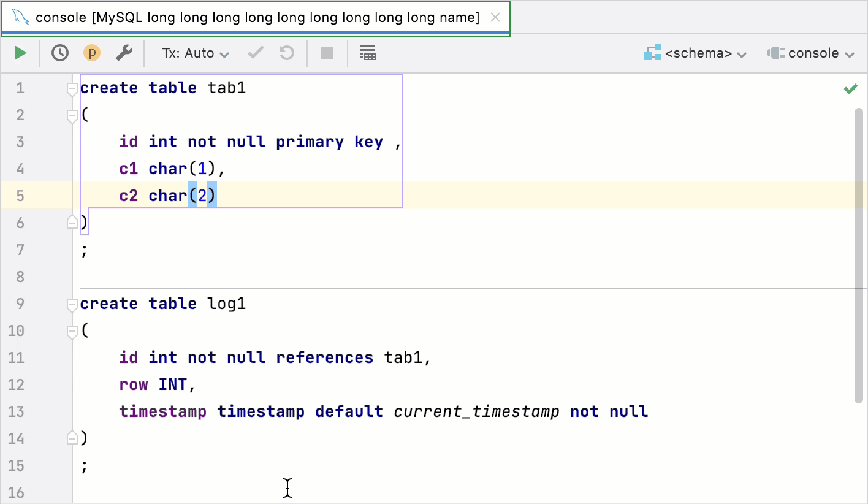Close the console tab
The width and height of the screenshot is (868, 504).
tap(495, 18)
